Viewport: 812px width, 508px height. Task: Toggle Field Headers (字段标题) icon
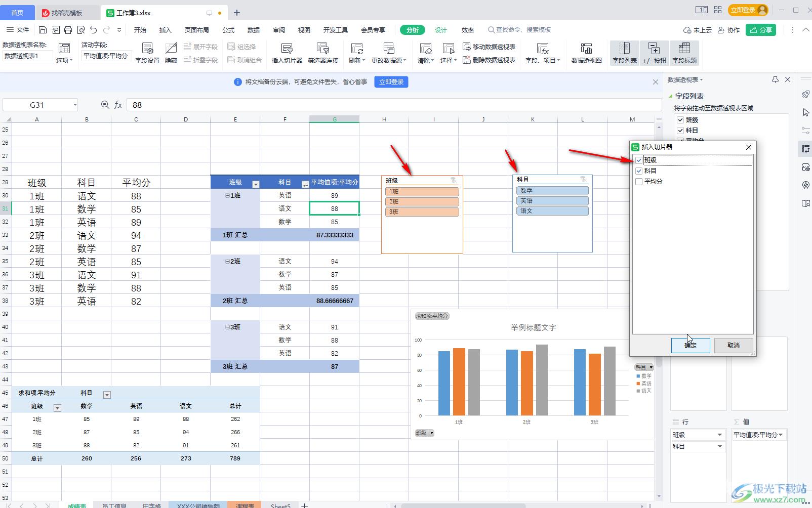pos(684,53)
